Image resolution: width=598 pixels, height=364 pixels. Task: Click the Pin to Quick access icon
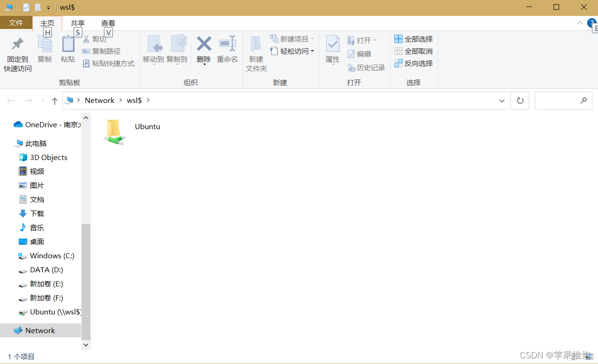coord(18,44)
